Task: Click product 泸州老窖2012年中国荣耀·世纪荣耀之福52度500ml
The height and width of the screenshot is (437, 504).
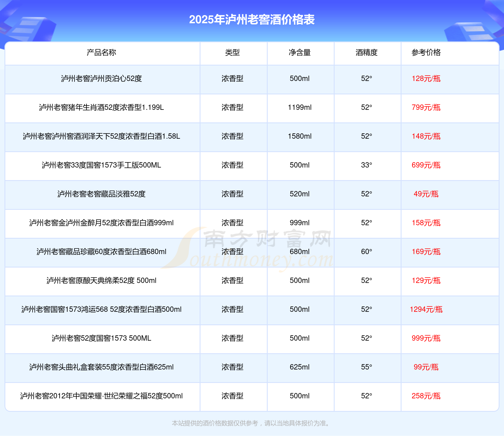Action: pos(101,396)
